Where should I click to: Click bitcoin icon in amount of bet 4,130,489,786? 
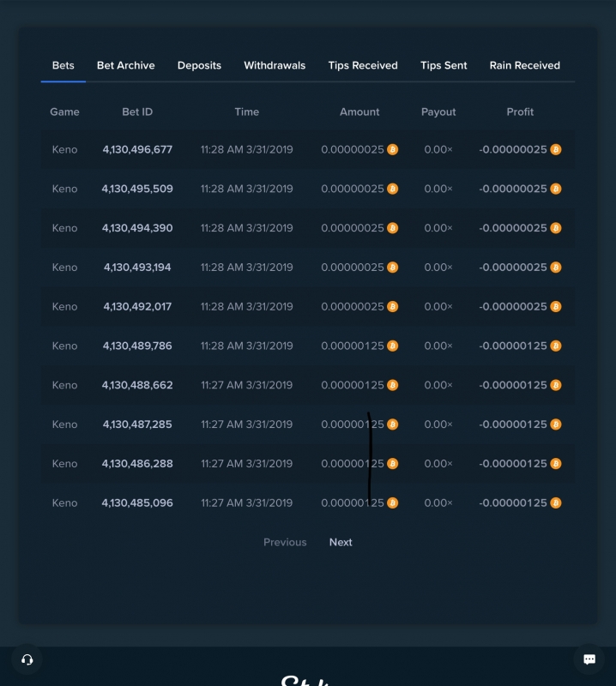coord(393,346)
